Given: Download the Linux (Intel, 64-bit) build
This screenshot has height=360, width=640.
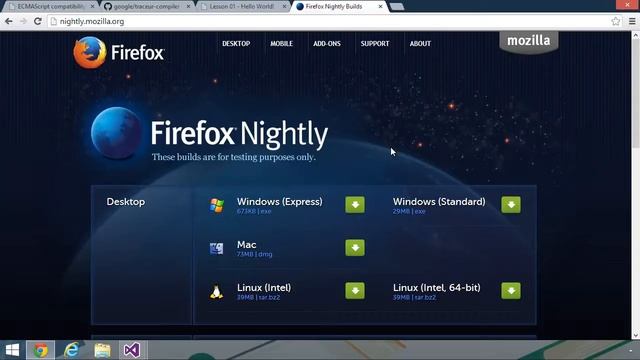Looking at the screenshot, I should (511, 291).
